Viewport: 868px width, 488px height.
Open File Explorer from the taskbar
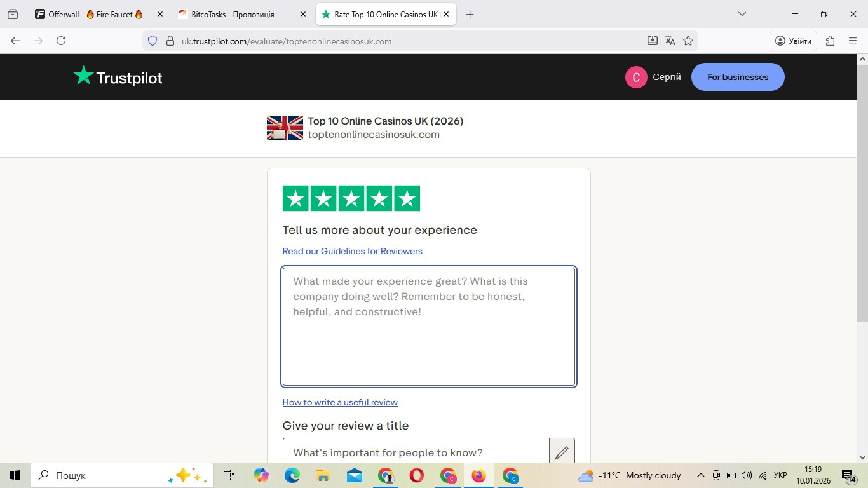click(323, 475)
